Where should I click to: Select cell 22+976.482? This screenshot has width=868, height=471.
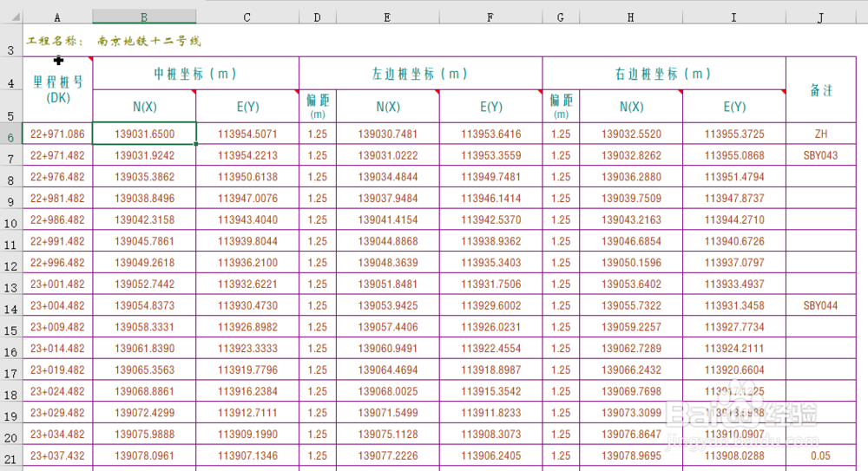click(x=57, y=177)
